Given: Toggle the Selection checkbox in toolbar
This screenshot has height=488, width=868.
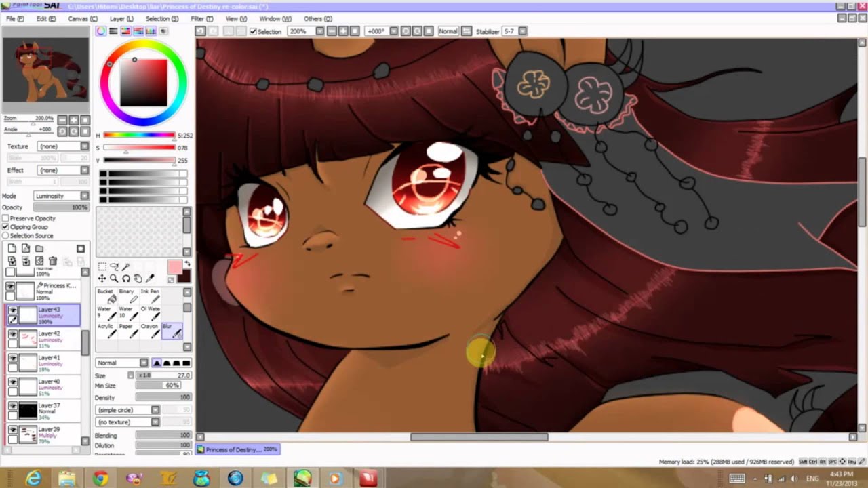Looking at the screenshot, I should [253, 32].
